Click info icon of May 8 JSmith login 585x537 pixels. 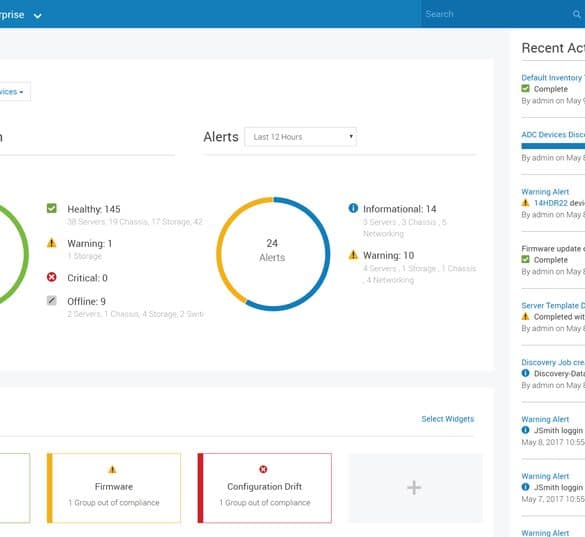[525, 430]
